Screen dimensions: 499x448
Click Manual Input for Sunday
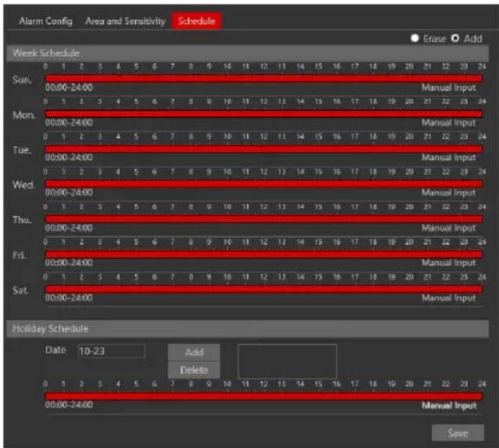[x=449, y=87]
